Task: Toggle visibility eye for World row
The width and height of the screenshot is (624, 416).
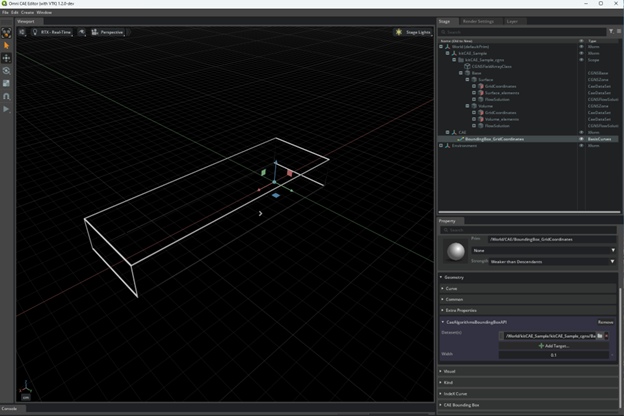Action: (x=581, y=47)
